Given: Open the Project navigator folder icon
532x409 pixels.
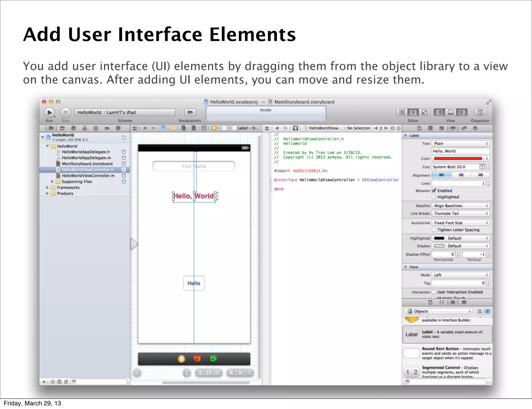Looking at the screenshot, I should 51,128.
